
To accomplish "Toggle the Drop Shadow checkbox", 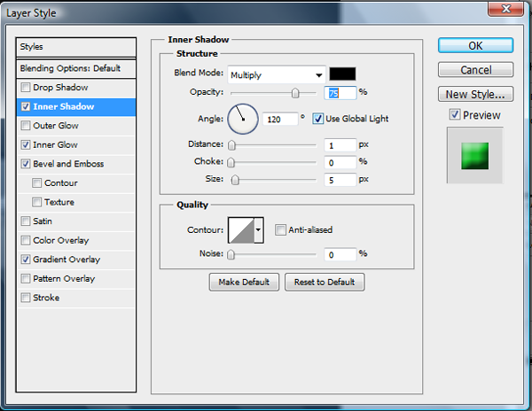I will point(26,88).
